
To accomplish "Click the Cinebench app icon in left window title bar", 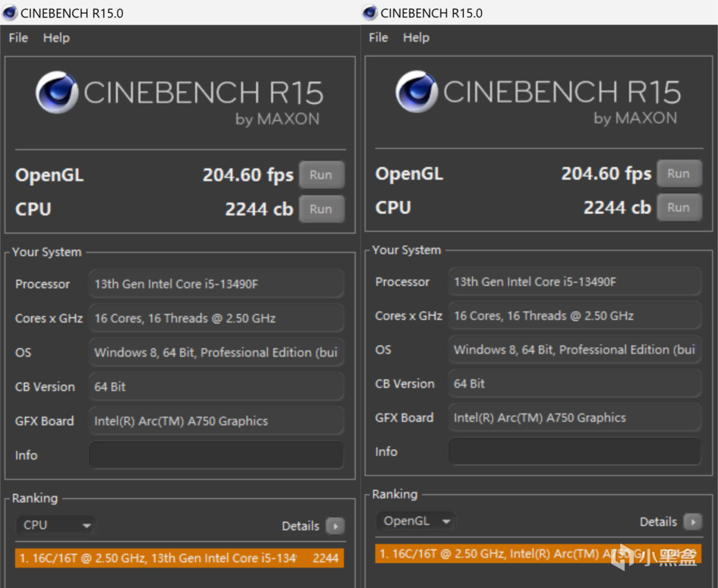I will click(10, 12).
